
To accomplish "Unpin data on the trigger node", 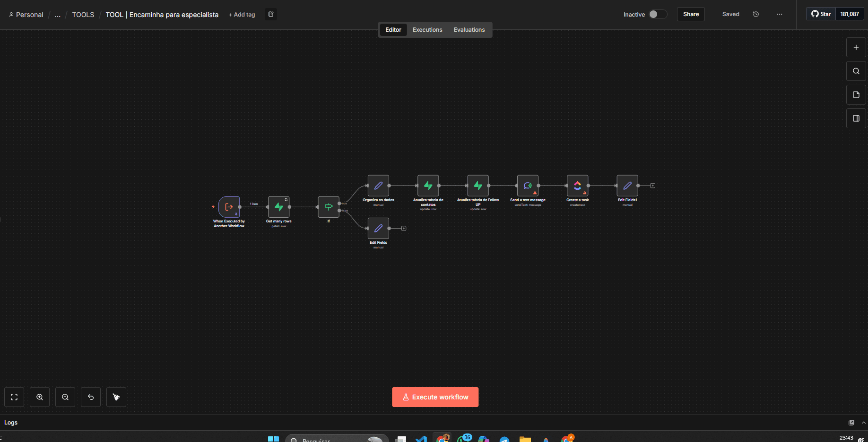I will pos(236,214).
